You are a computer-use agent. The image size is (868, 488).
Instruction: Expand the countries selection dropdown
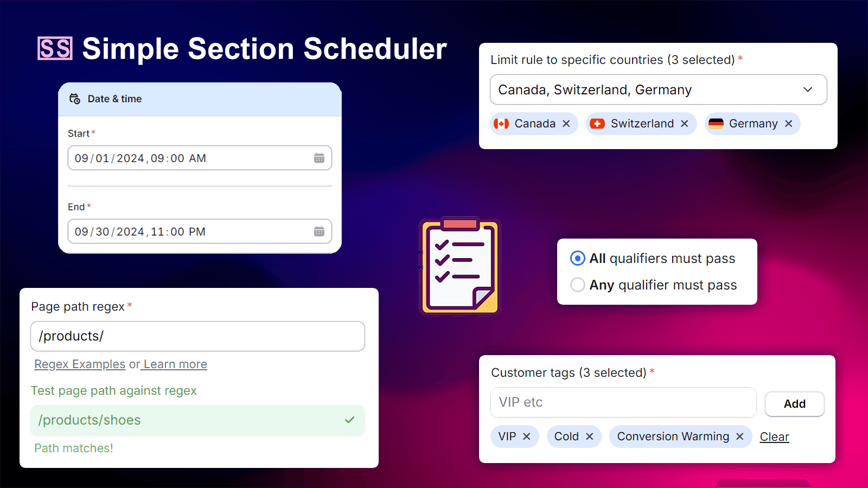tap(807, 89)
